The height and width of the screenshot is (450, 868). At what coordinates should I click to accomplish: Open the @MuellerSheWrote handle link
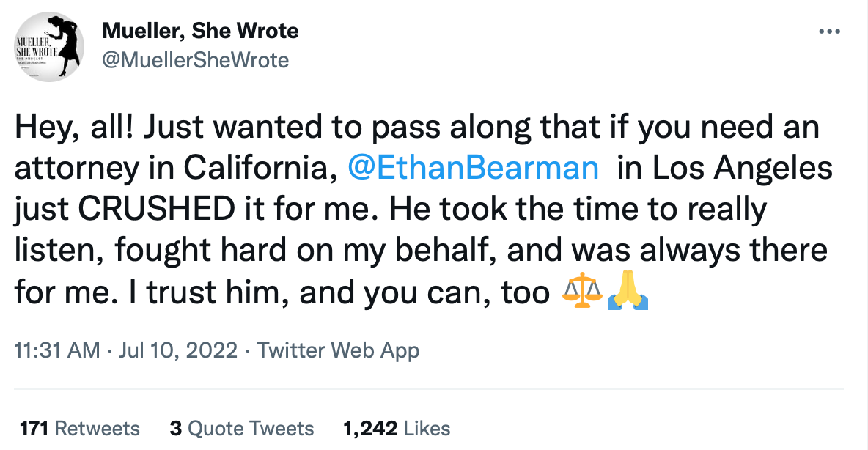pyautogui.click(x=196, y=59)
